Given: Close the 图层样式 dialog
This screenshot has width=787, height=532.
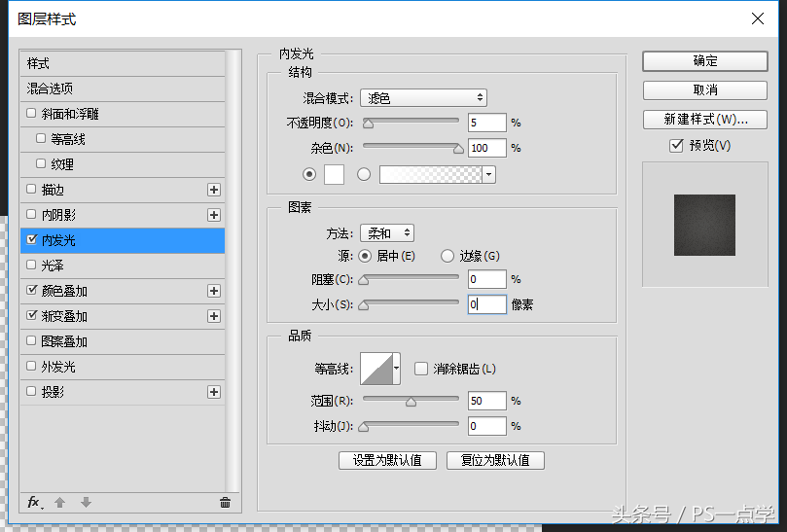Looking at the screenshot, I should pyautogui.click(x=758, y=18).
